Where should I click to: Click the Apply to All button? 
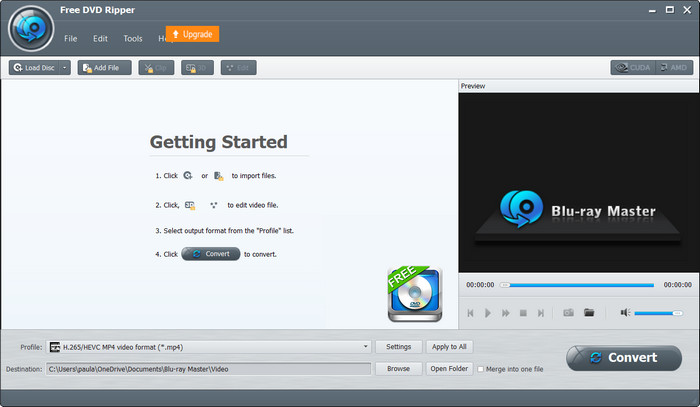(449, 347)
